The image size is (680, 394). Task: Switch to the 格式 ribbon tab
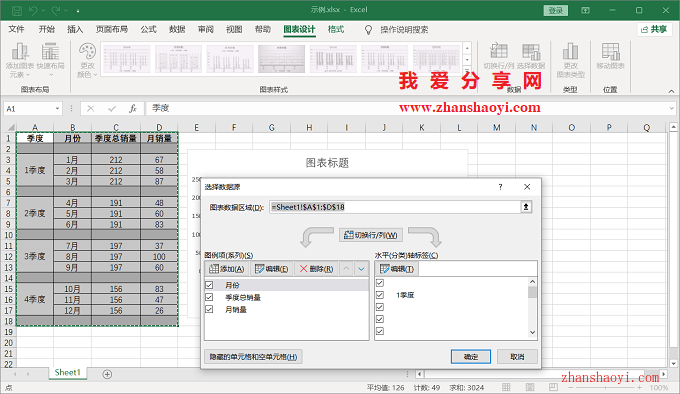pos(336,29)
